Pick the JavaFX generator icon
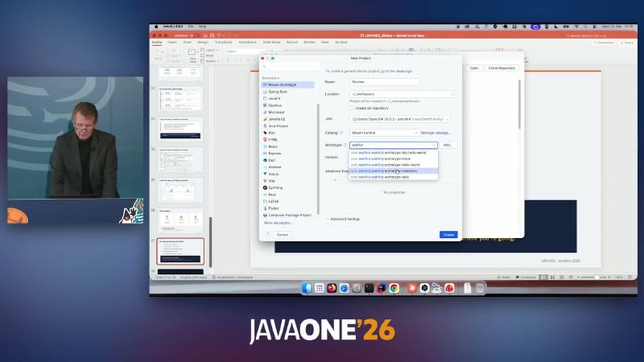 coord(265,98)
